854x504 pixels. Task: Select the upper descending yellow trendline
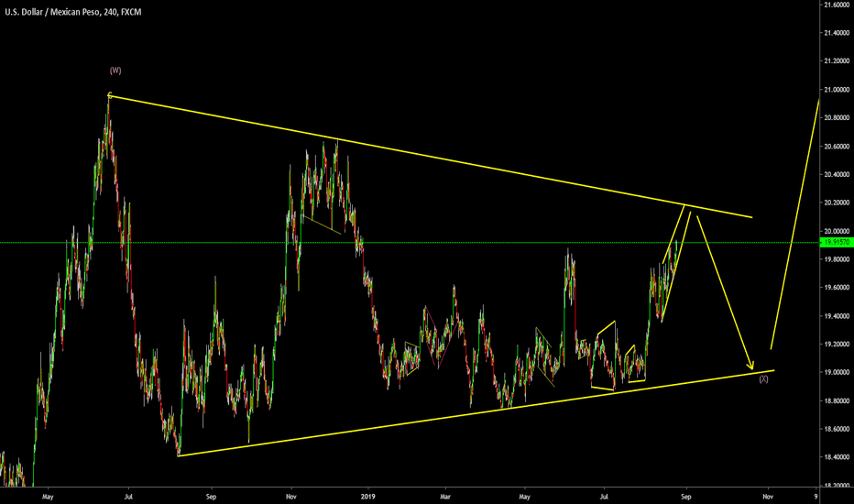pyautogui.click(x=431, y=157)
